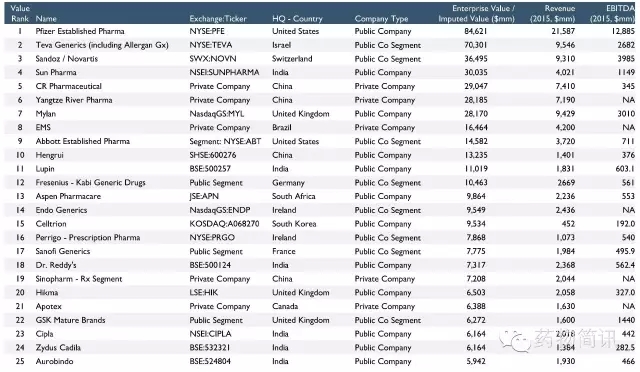This screenshot has height=372, width=640.
Task: Click the Aurobindo row name
Action: [x=54, y=361]
